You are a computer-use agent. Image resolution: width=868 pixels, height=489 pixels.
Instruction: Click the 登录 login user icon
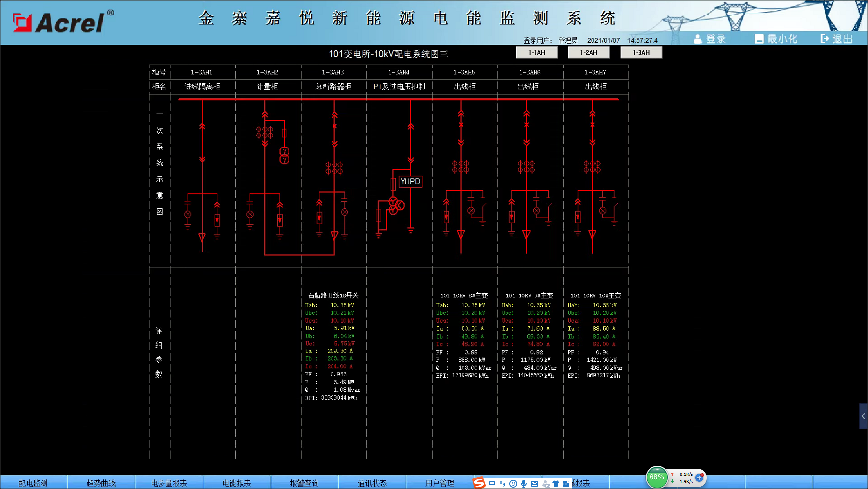(697, 39)
